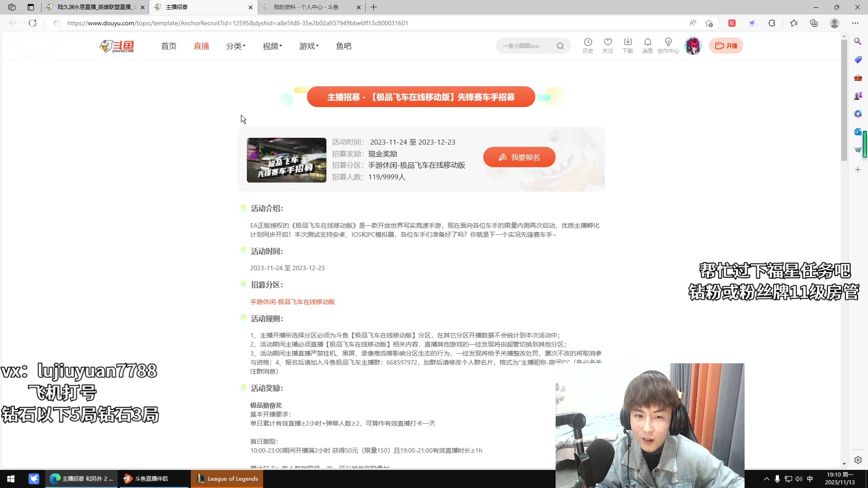The height and width of the screenshot is (488, 868).
Task: Expand the 游戏 dropdown menu
Action: click(309, 46)
